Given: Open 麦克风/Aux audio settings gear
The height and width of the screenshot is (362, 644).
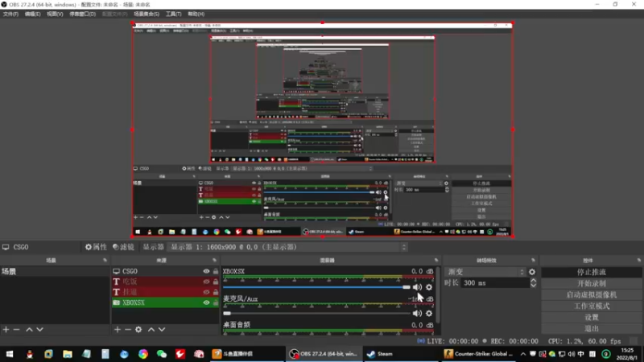Looking at the screenshot, I should (x=429, y=313).
